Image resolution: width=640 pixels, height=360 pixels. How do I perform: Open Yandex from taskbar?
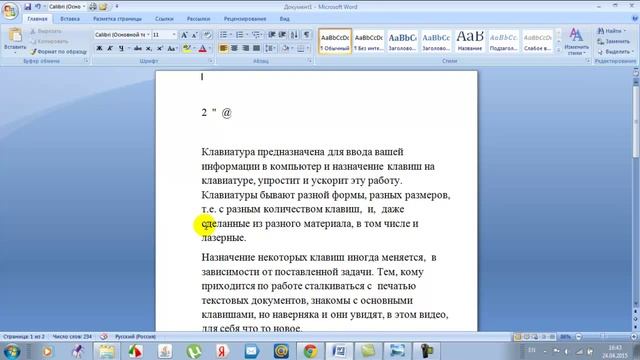click(222, 351)
